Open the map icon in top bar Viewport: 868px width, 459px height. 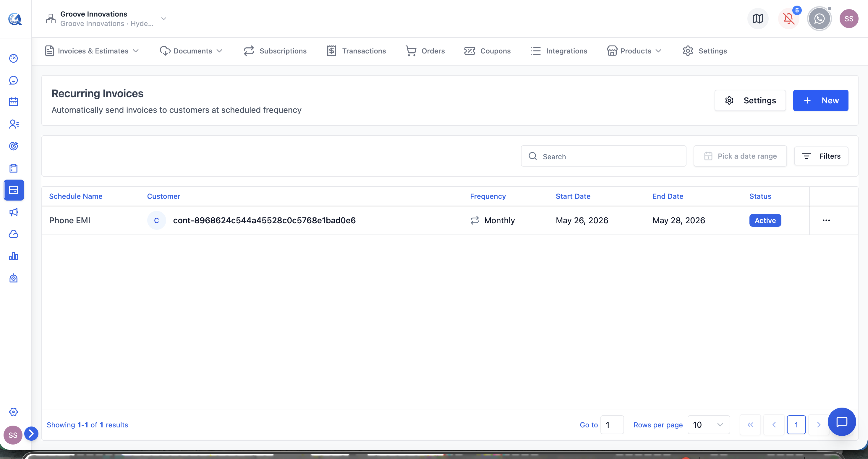pyautogui.click(x=758, y=19)
